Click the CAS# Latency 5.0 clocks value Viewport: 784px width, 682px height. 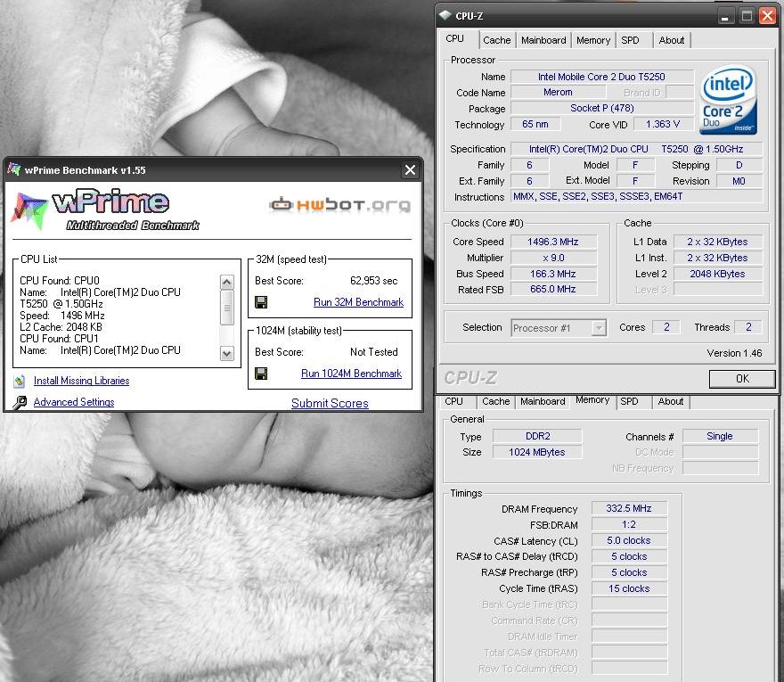tap(629, 540)
